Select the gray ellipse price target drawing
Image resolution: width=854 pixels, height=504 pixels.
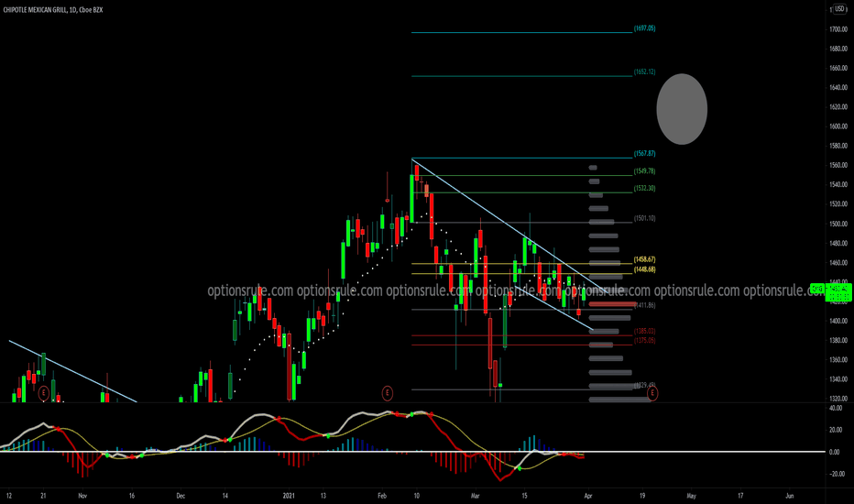coord(682,109)
